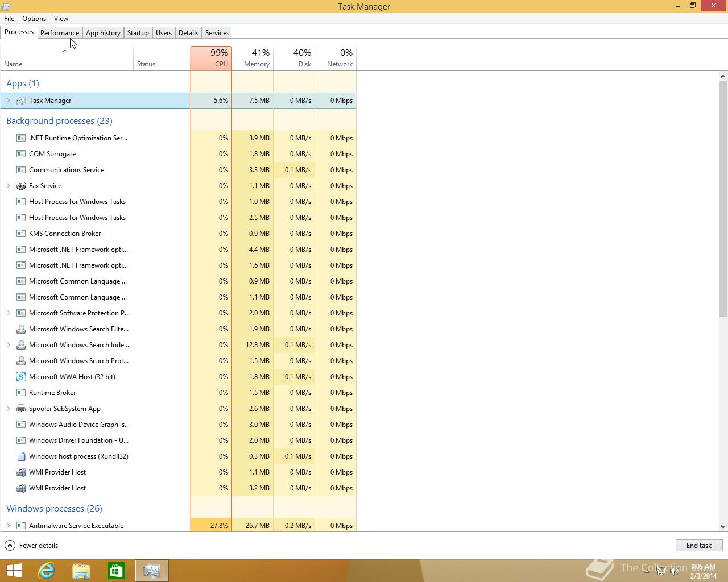Viewport: 728px width, 582px height.
Task: Click the Microsoft Windows Search Indexer icon
Action: (x=21, y=345)
